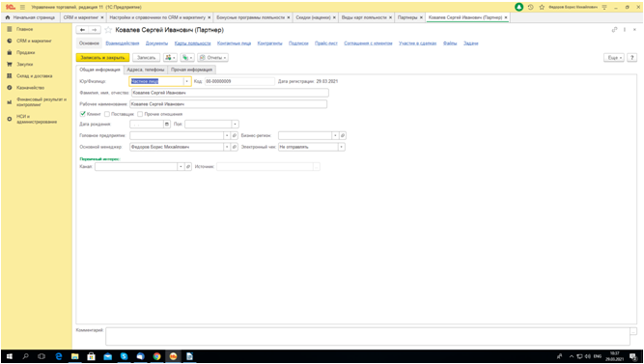Switch to Бонусные программы лояльности tab
The height and width of the screenshot is (364, 644).
pos(250,17)
